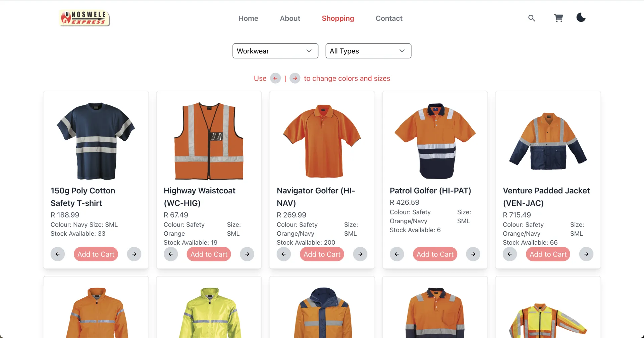
Task: Open the All Types dropdown
Action: tap(368, 51)
